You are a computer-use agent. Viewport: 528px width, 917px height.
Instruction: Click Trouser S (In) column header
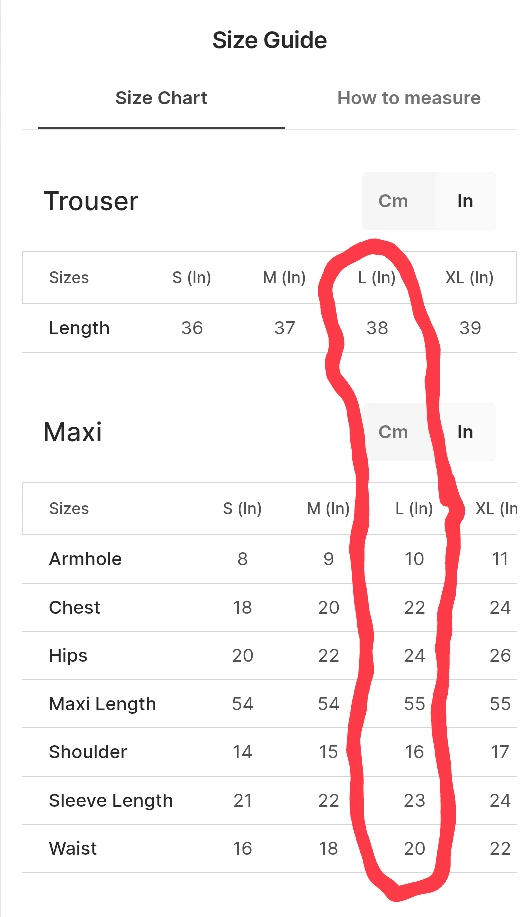(x=192, y=277)
